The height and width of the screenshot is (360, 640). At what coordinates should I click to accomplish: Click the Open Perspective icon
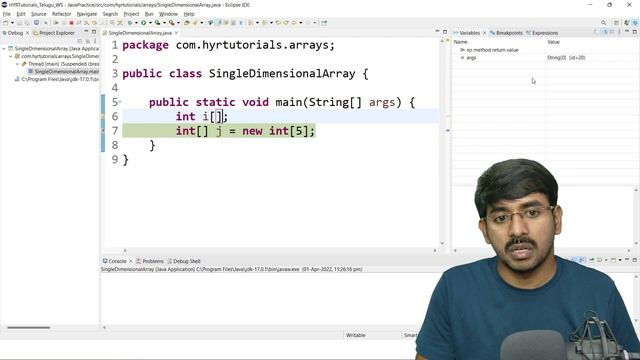point(617,23)
